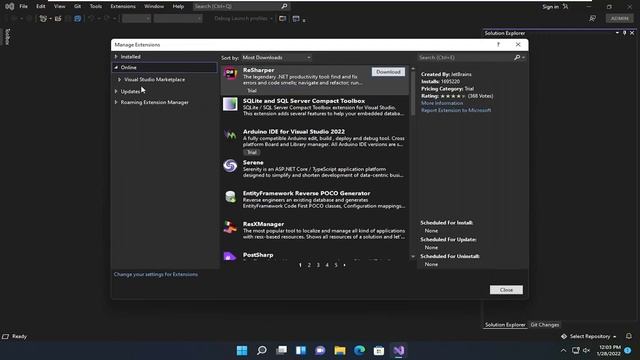Open Change your settings for Extensions link
Screen dimensions: 640x360
click(156, 274)
